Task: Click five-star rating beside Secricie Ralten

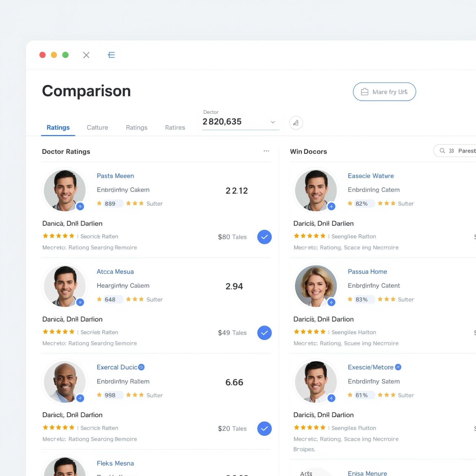Action: point(59,428)
